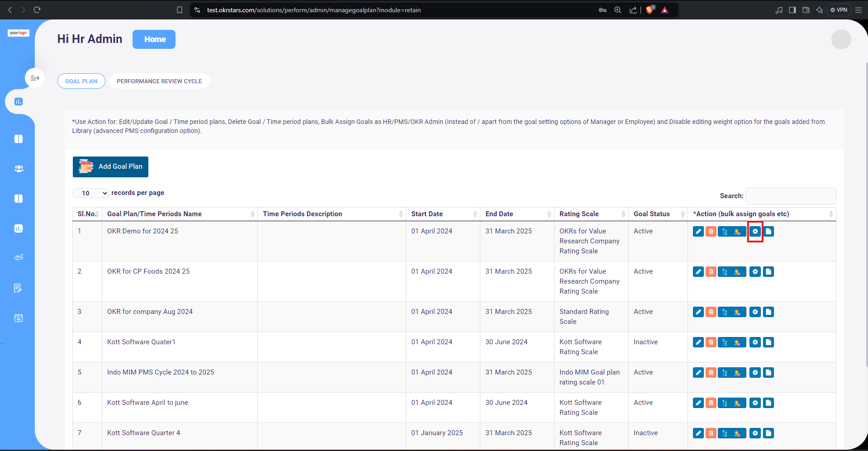Delete the Kott Software Quarter 4 plan
The height and width of the screenshot is (451, 868).
711,433
